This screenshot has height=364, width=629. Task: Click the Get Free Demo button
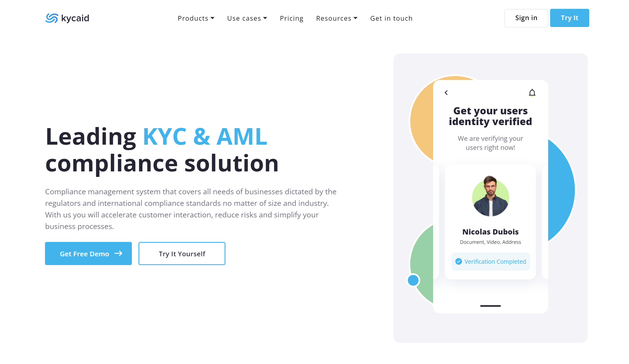point(89,254)
